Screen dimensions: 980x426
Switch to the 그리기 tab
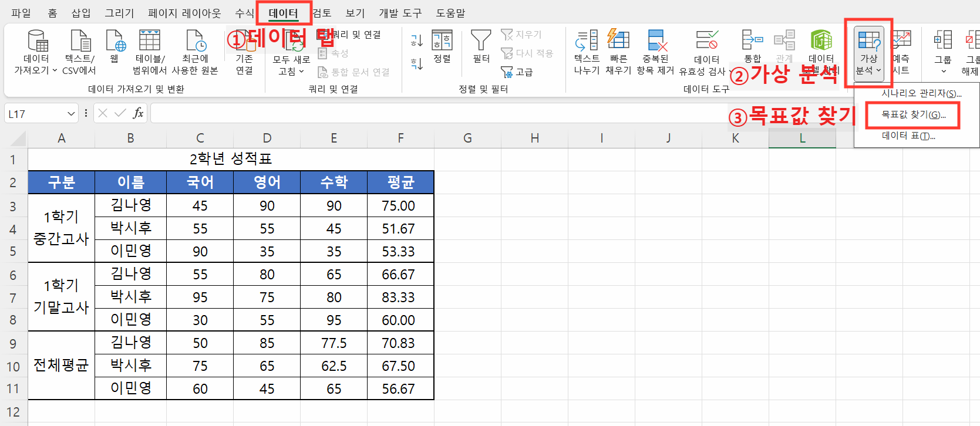[119, 13]
